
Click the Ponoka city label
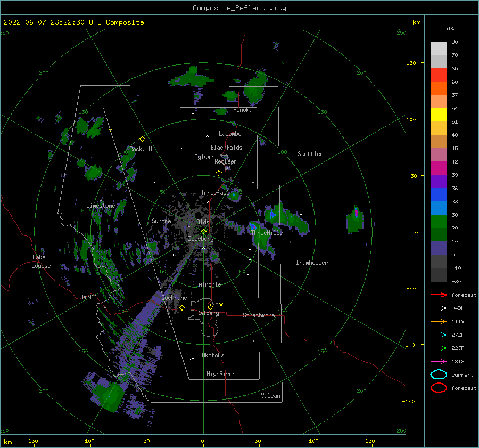coord(243,110)
